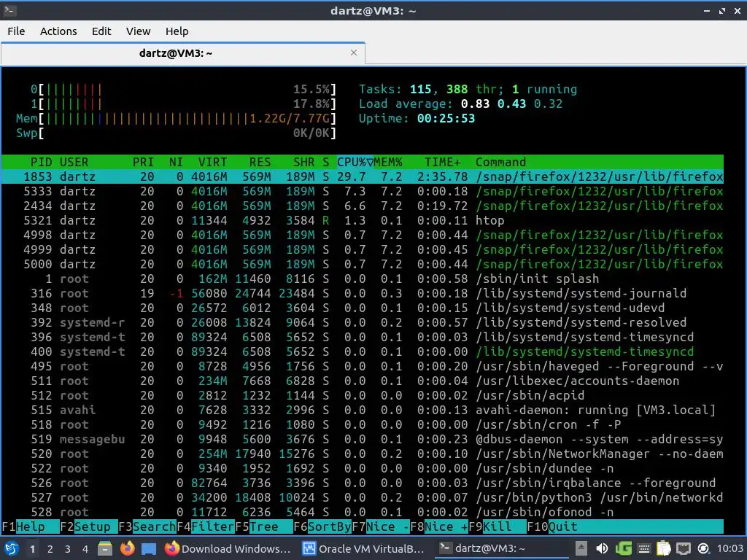Image resolution: width=747 pixels, height=560 pixels.
Task: Click F1 Help in htop footer
Action: (30, 526)
